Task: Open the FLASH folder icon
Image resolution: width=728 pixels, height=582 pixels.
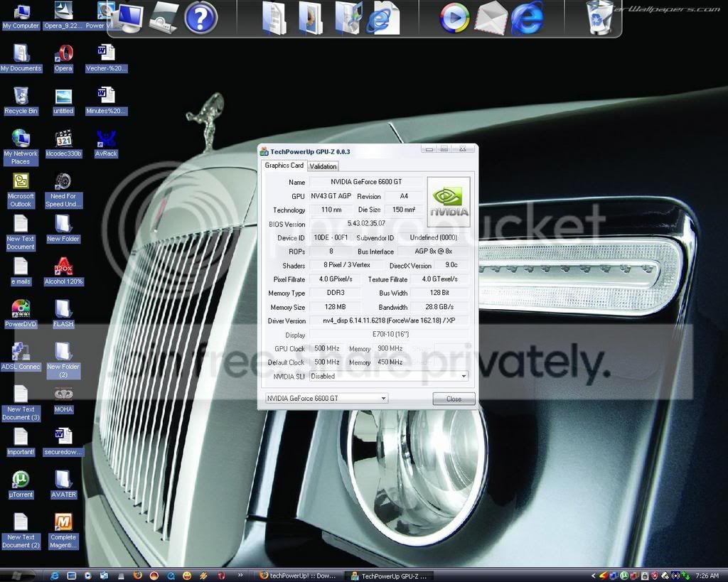Action: tap(63, 314)
